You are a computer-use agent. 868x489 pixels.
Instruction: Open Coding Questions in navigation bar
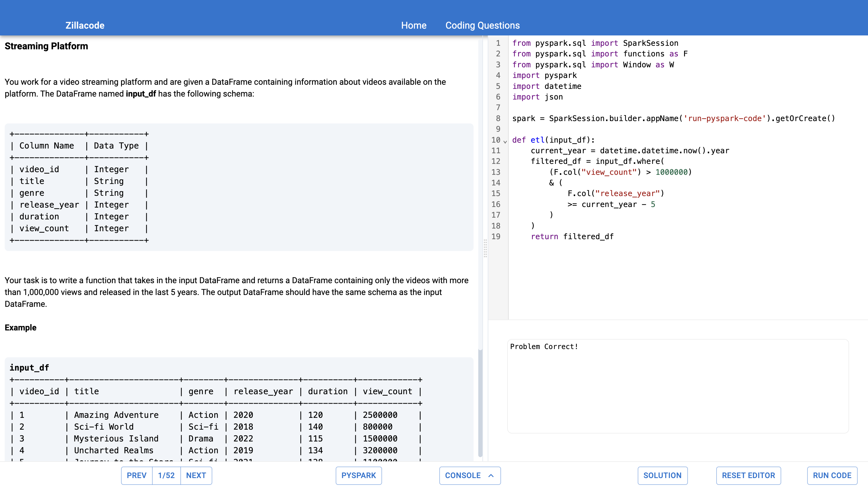point(482,25)
